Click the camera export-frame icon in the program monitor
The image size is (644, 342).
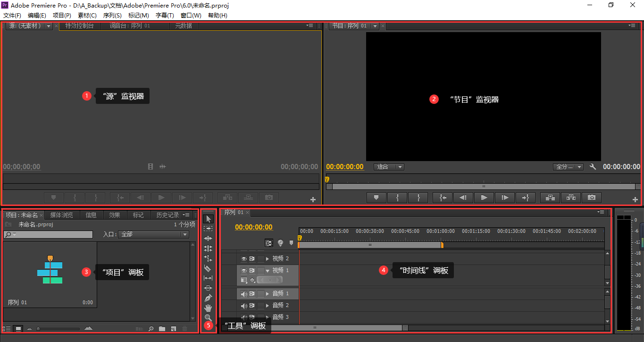tap(591, 197)
